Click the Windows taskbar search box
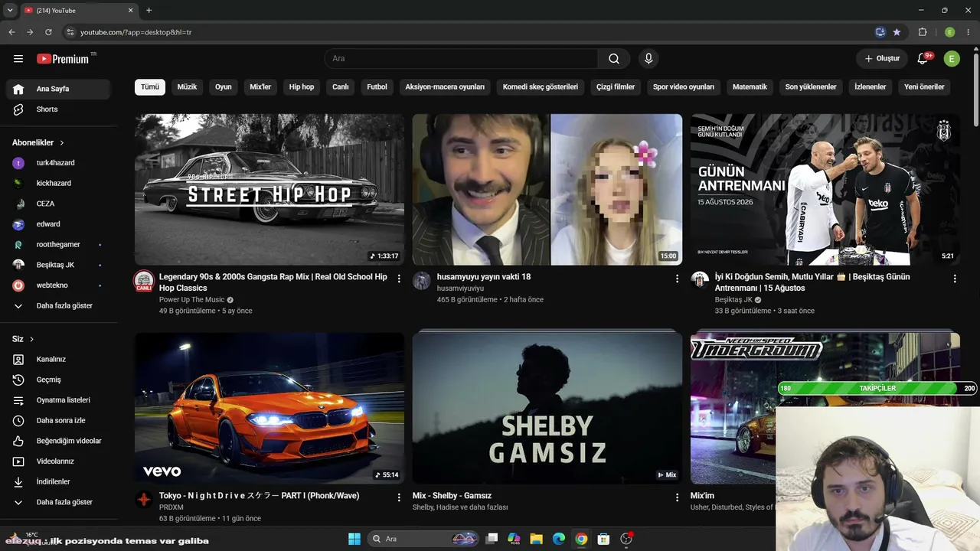Image resolution: width=980 pixels, height=551 pixels. coord(424,539)
